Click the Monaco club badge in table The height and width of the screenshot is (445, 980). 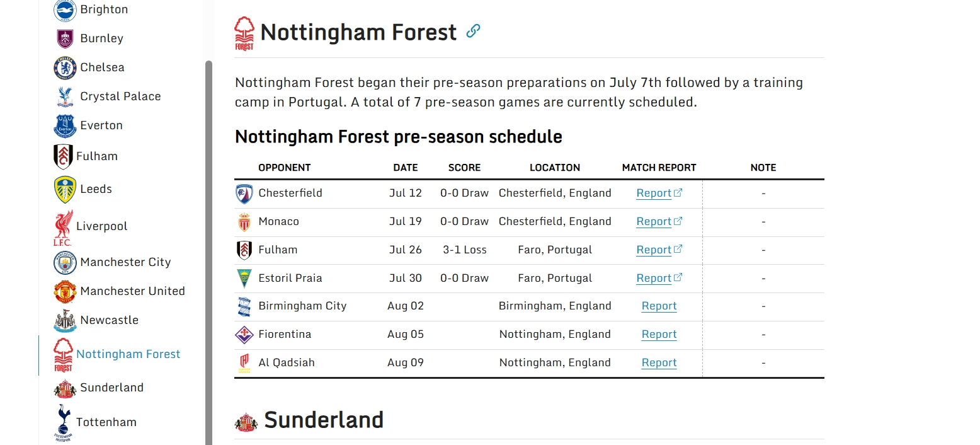coord(244,222)
